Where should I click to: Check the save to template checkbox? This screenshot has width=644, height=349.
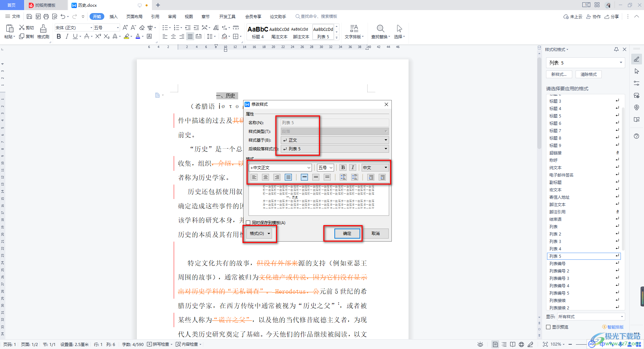248,222
